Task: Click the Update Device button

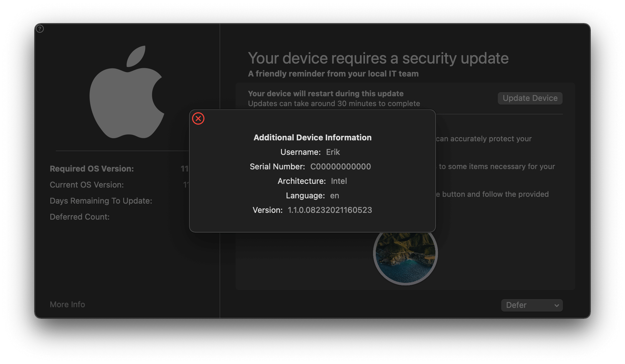Action: click(x=530, y=98)
